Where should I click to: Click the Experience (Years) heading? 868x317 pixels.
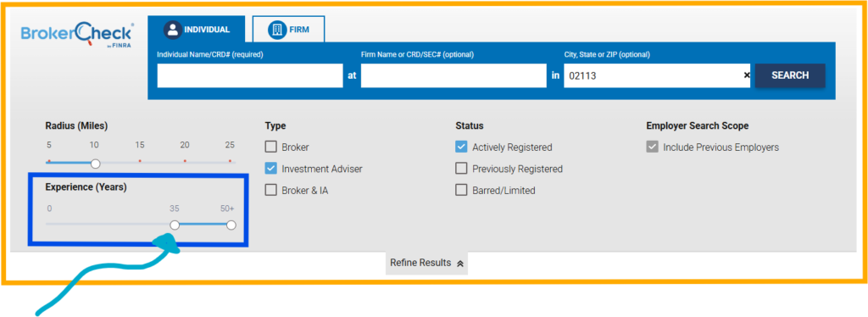(x=86, y=187)
